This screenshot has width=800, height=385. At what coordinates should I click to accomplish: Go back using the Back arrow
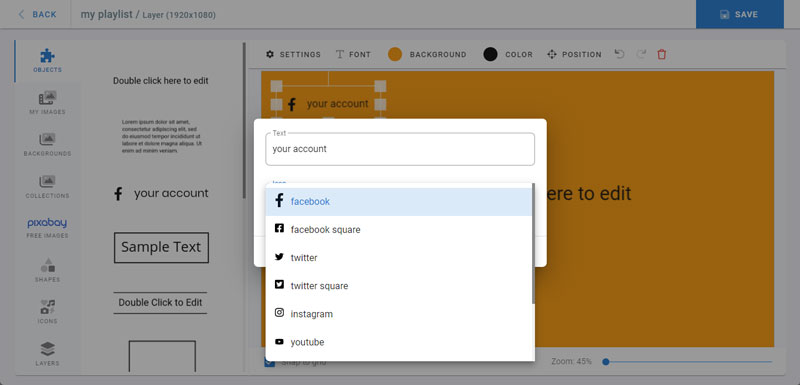click(37, 14)
